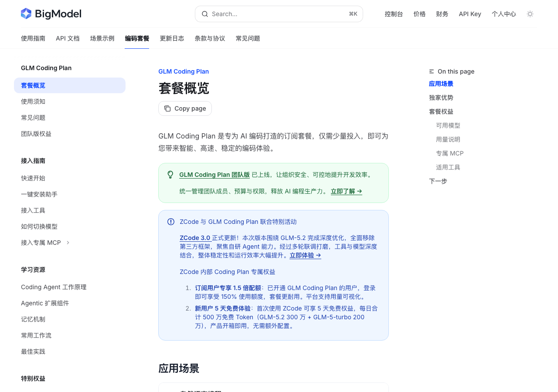Open 最佳实践 in the sidebar
The width and height of the screenshot is (558, 392).
(x=70, y=351)
